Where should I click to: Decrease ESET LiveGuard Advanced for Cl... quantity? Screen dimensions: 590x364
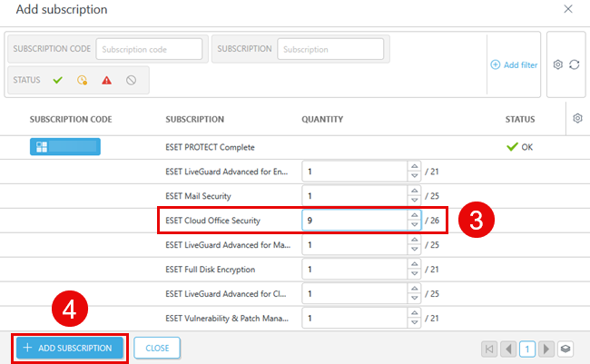414,299
